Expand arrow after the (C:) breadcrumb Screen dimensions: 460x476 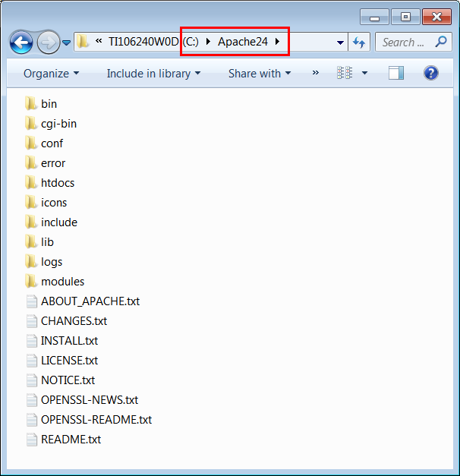point(208,41)
